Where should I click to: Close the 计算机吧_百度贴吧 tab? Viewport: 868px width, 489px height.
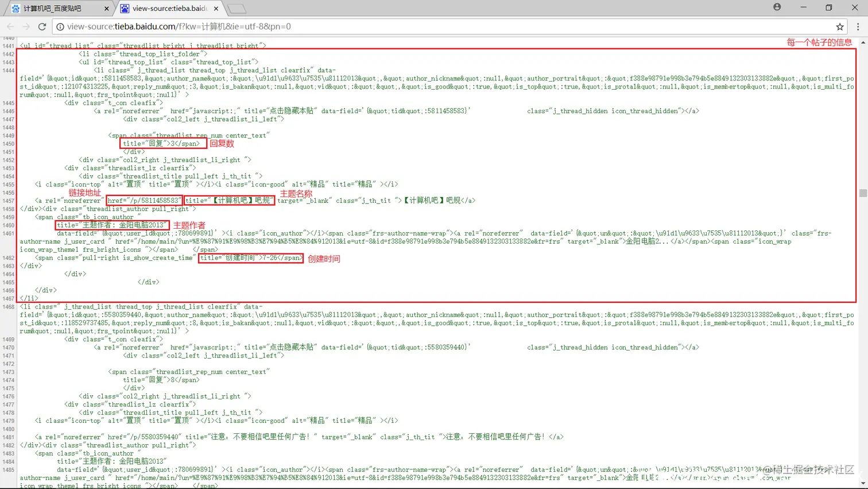point(107,9)
